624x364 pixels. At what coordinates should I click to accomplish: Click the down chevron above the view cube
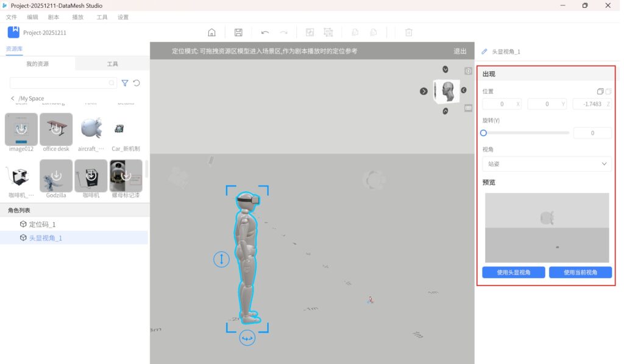(445, 69)
